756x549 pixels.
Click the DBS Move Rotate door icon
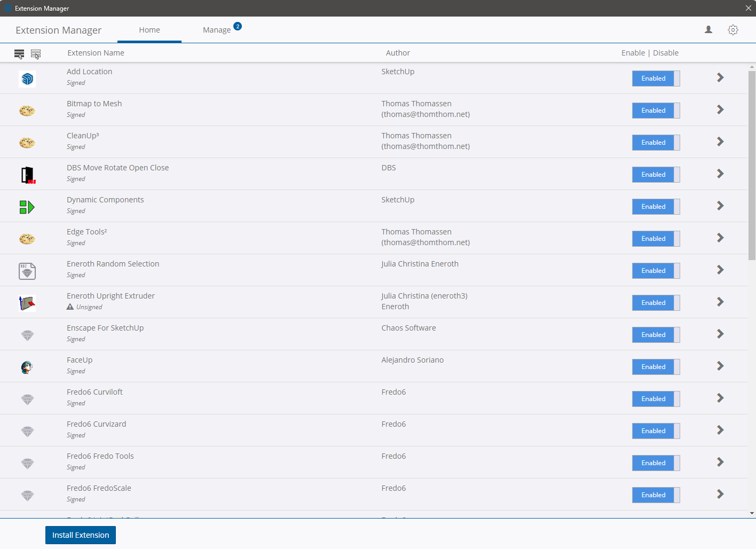28,175
